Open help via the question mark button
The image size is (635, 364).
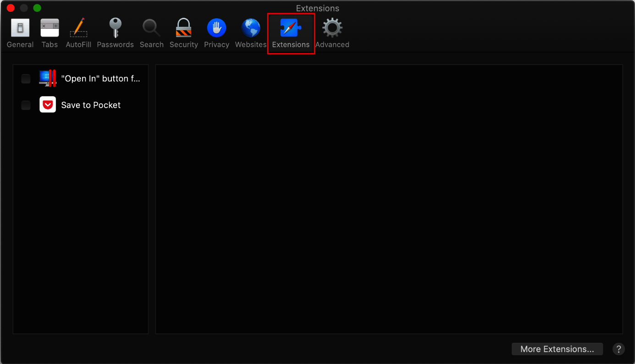[618, 349]
